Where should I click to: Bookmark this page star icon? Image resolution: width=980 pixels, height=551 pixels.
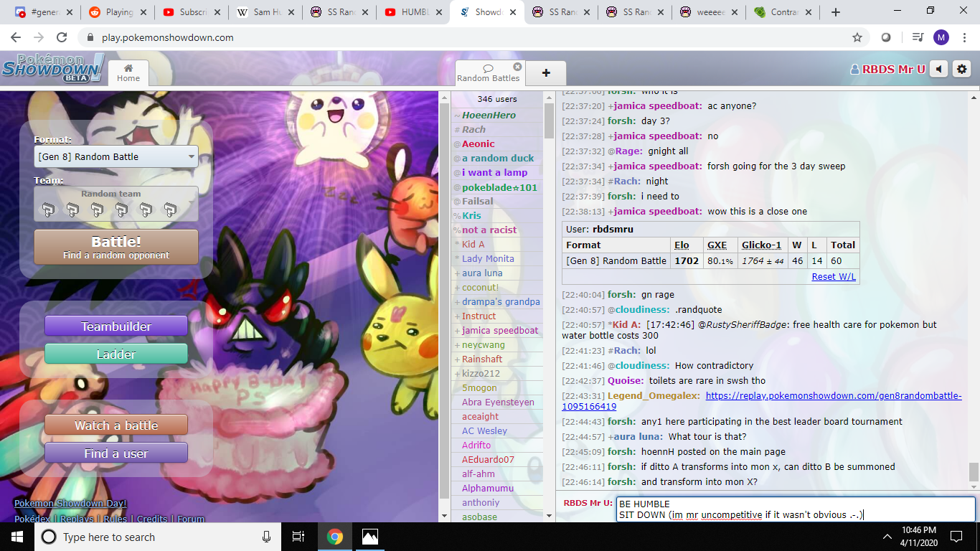click(x=857, y=37)
